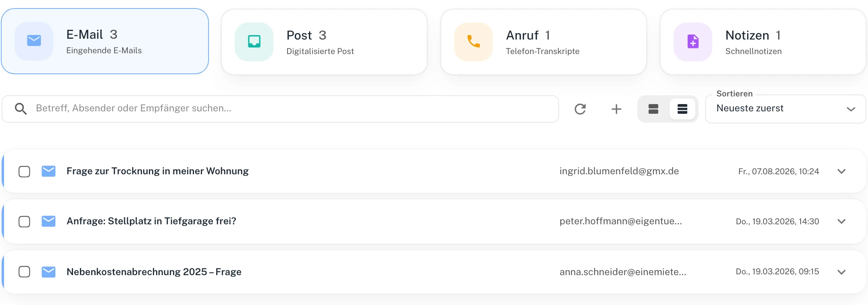Switch to the compact list view icon
The width and height of the screenshot is (868, 305).
[682, 109]
